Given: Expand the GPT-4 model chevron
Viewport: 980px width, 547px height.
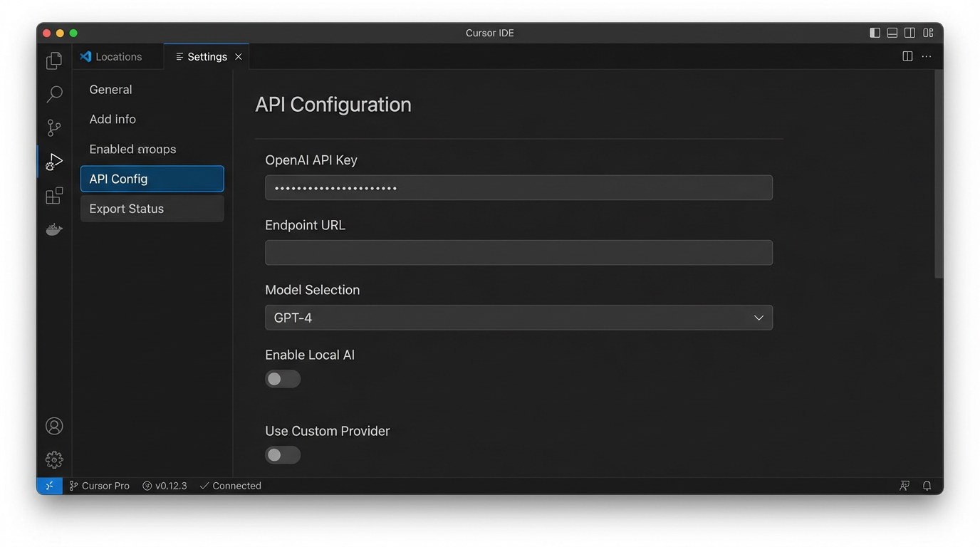Looking at the screenshot, I should coord(758,317).
